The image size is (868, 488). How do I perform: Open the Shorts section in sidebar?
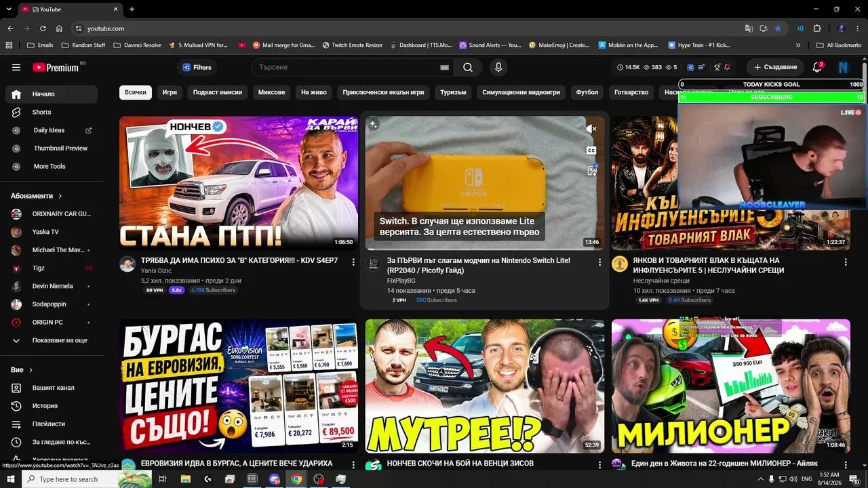point(52,112)
